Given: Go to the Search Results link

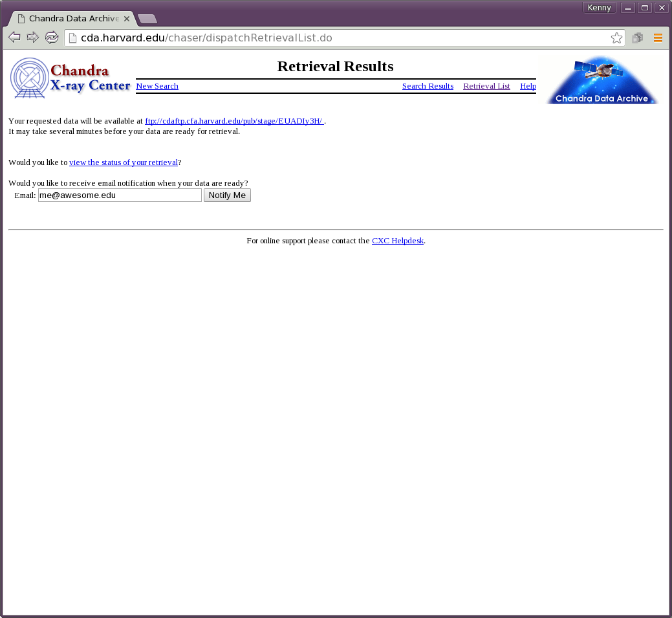Looking at the screenshot, I should pyautogui.click(x=428, y=86).
